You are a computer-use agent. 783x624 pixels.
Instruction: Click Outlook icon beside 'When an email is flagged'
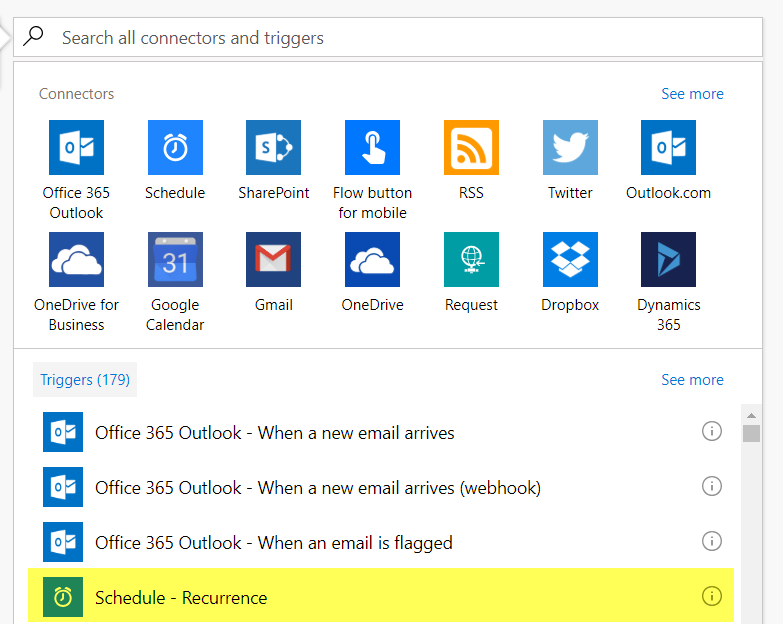(x=63, y=542)
